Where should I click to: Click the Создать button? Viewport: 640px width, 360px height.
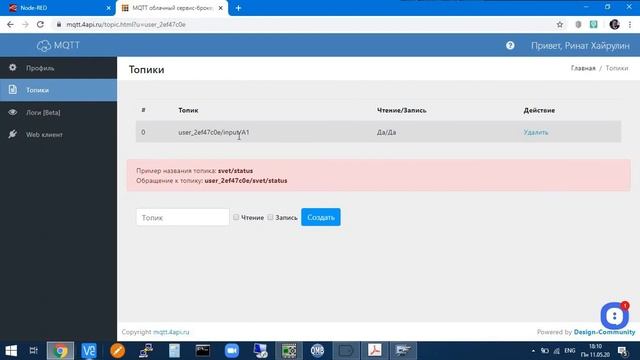(321, 217)
